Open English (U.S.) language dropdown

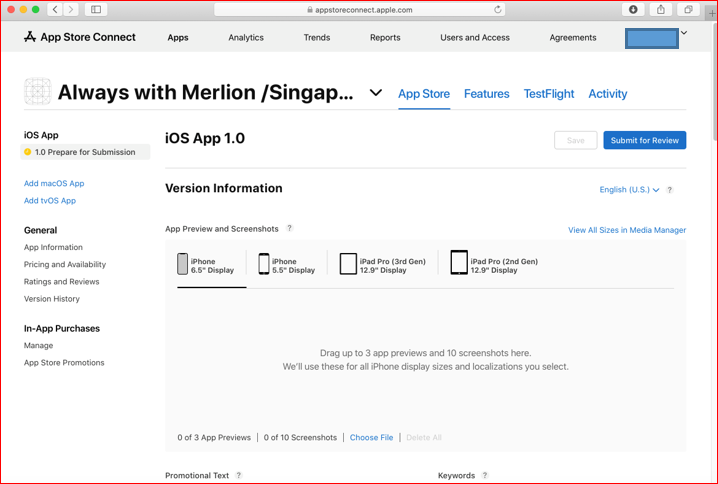point(629,190)
